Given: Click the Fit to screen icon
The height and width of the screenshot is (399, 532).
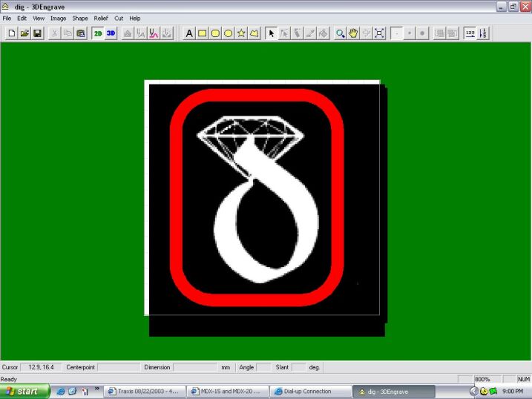Looking at the screenshot, I should pos(379,33).
